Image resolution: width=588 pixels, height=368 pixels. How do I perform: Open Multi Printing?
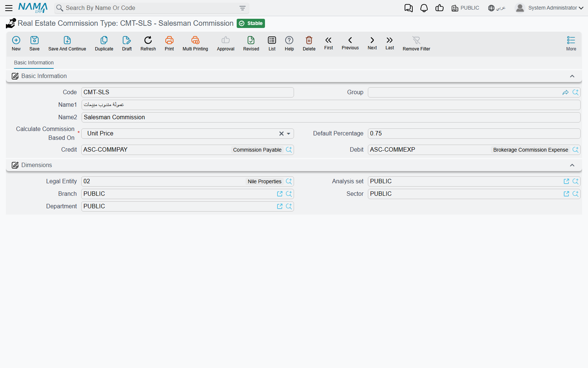pyautogui.click(x=195, y=43)
